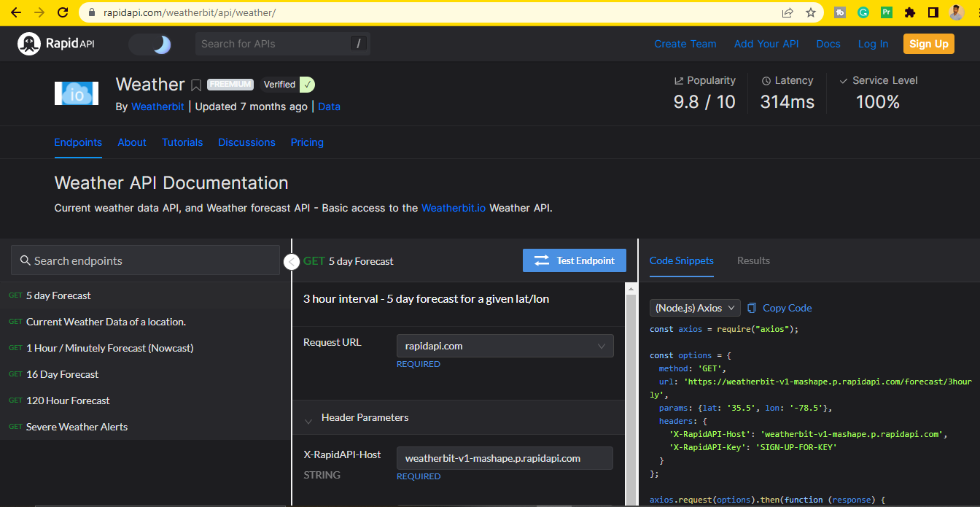Open the Chrome profile avatar
Screen dimensions: 980x507
point(957,12)
